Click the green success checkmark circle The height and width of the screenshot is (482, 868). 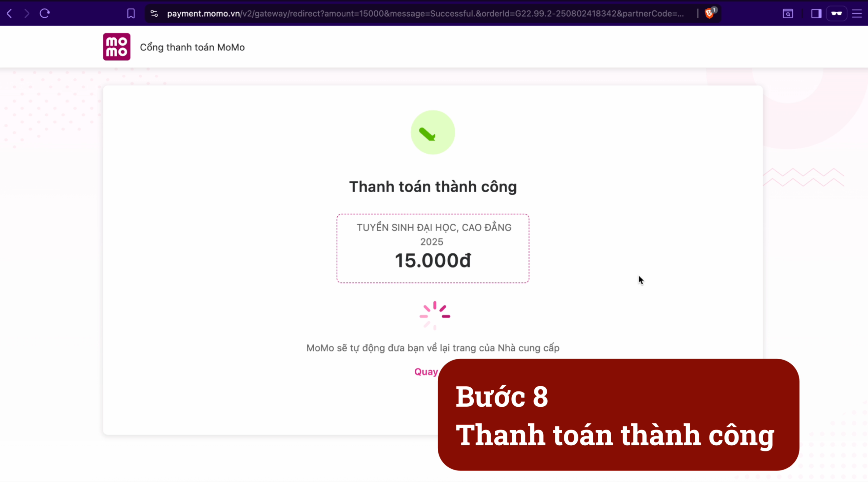point(433,132)
